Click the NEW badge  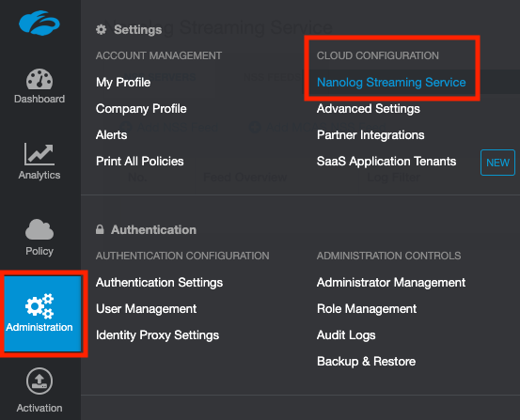(x=497, y=163)
